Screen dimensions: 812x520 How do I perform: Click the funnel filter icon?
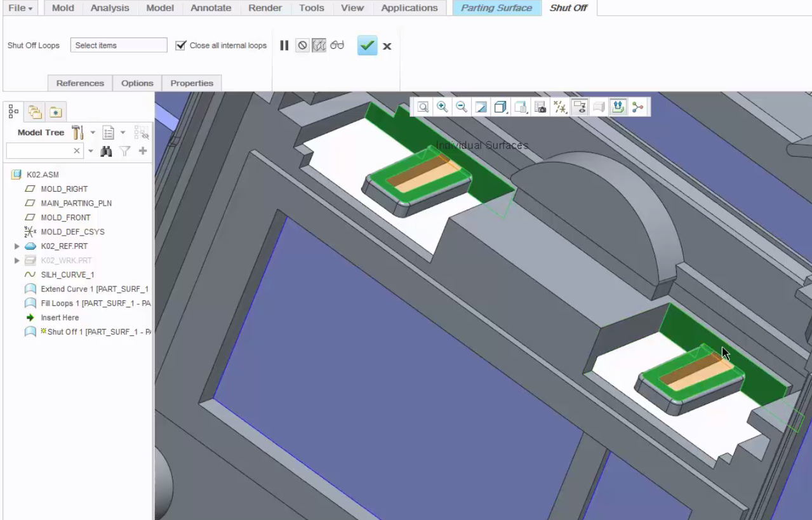(125, 150)
